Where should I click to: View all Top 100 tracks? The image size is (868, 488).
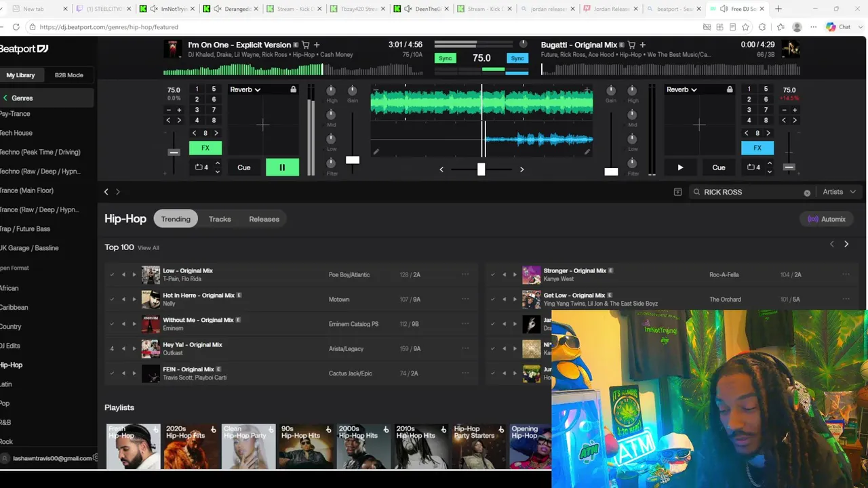149,248
